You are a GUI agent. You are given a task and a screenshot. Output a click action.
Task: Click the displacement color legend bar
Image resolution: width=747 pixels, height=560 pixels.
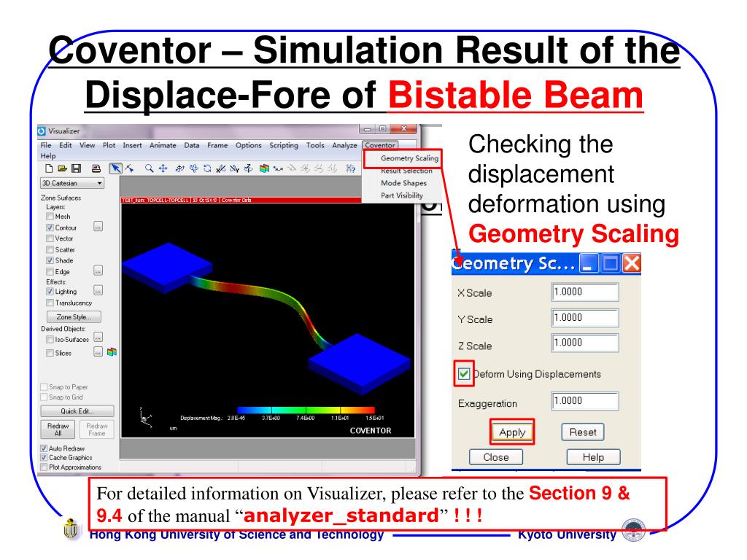pos(306,410)
